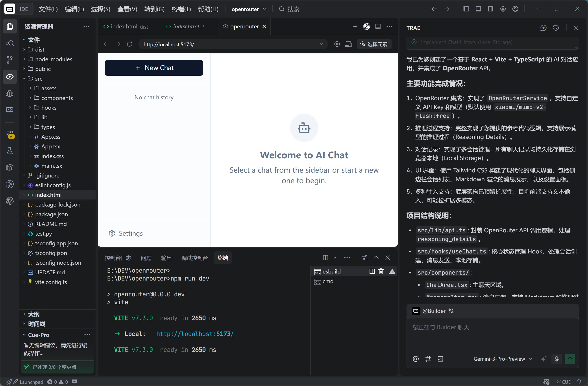Delete the esbuild terminal with trash icon
This screenshot has width=588, height=386.
pyautogui.click(x=381, y=271)
